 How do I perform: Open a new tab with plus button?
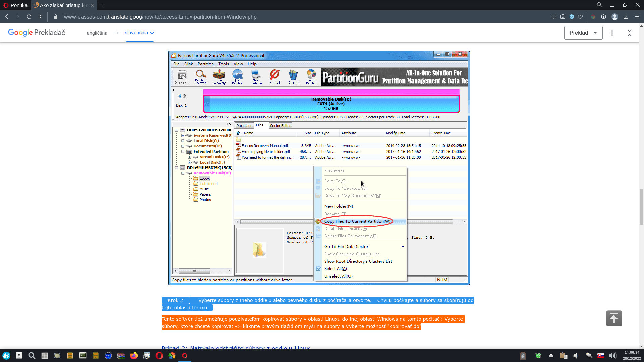pos(102,5)
